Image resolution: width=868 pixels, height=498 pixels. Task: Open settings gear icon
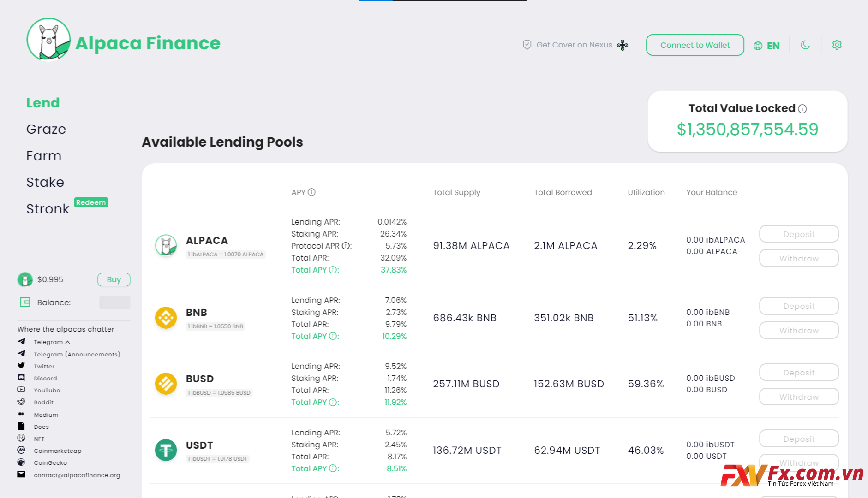pos(837,45)
